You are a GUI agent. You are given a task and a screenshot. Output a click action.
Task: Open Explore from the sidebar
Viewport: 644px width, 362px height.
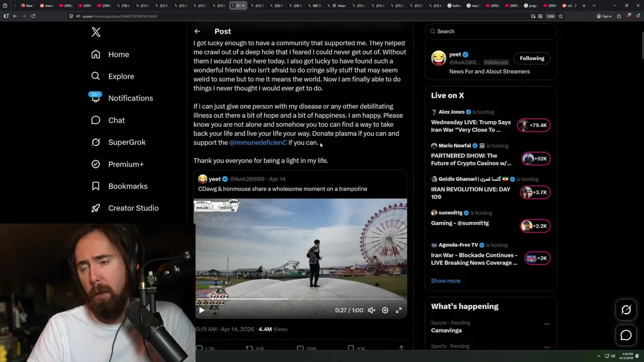click(x=113, y=76)
